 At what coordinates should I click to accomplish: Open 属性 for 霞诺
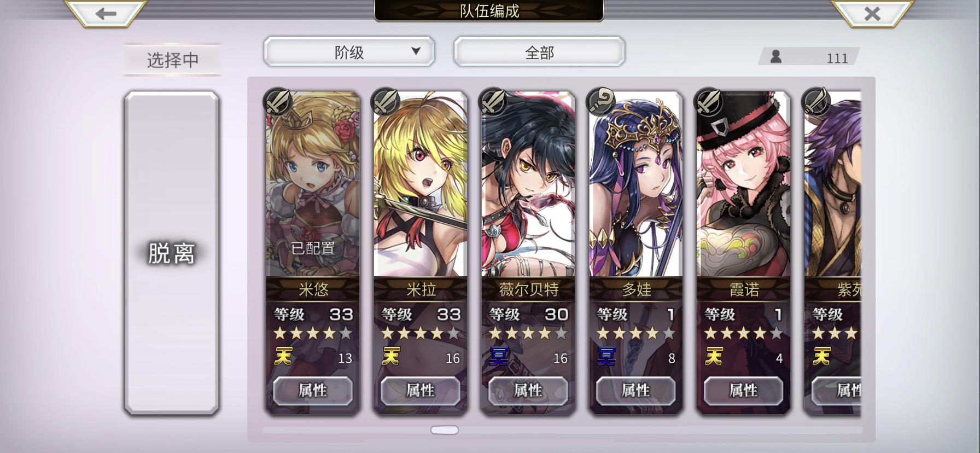click(744, 391)
